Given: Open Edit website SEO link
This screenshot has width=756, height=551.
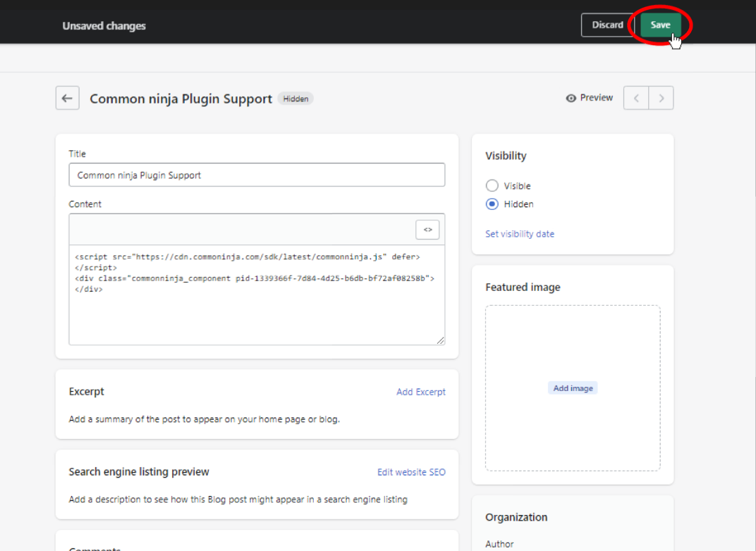Looking at the screenshot, I should pyautogui.click(x=411, y=473).
